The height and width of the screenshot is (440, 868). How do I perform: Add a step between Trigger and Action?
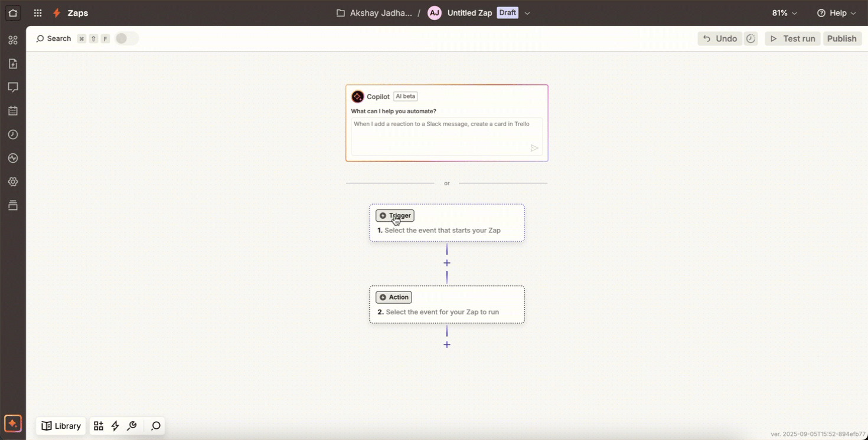point(447,263)
